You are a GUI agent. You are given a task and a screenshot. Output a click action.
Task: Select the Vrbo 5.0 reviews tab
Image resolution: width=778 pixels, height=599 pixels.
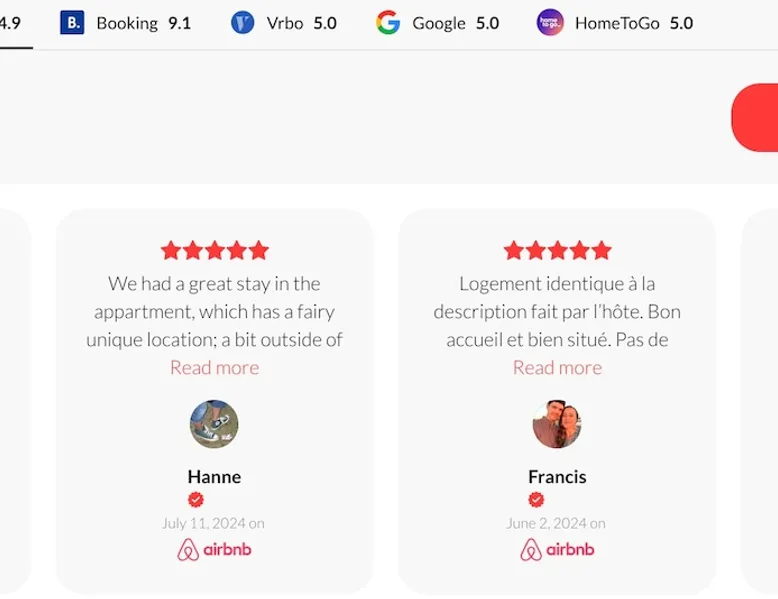click(284, 23)
